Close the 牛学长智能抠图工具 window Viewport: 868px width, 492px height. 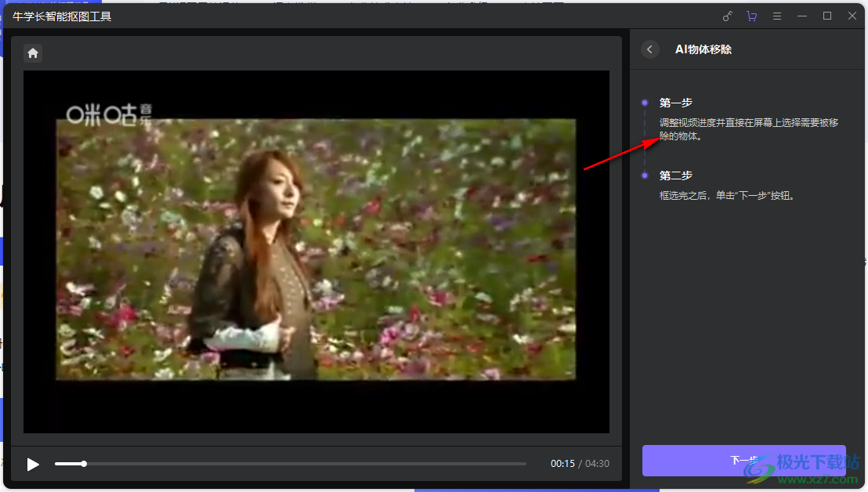pyautogui.click(x=852, y=16)
